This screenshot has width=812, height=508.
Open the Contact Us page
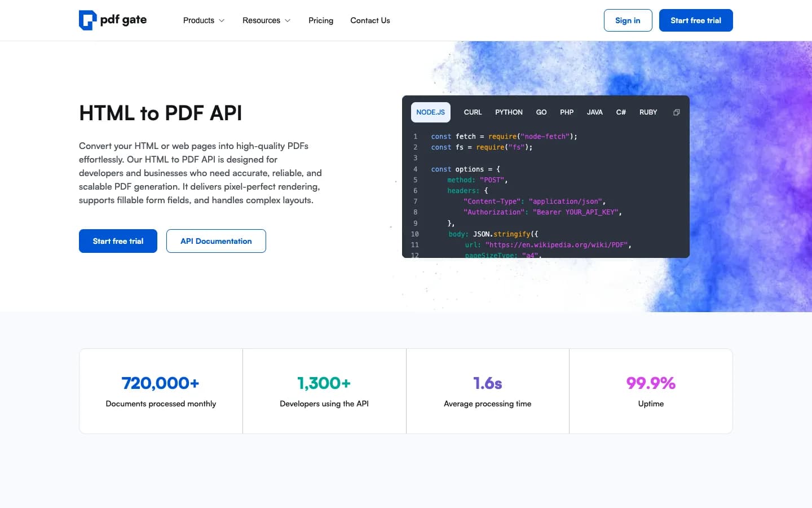click(x=370, y=20)
